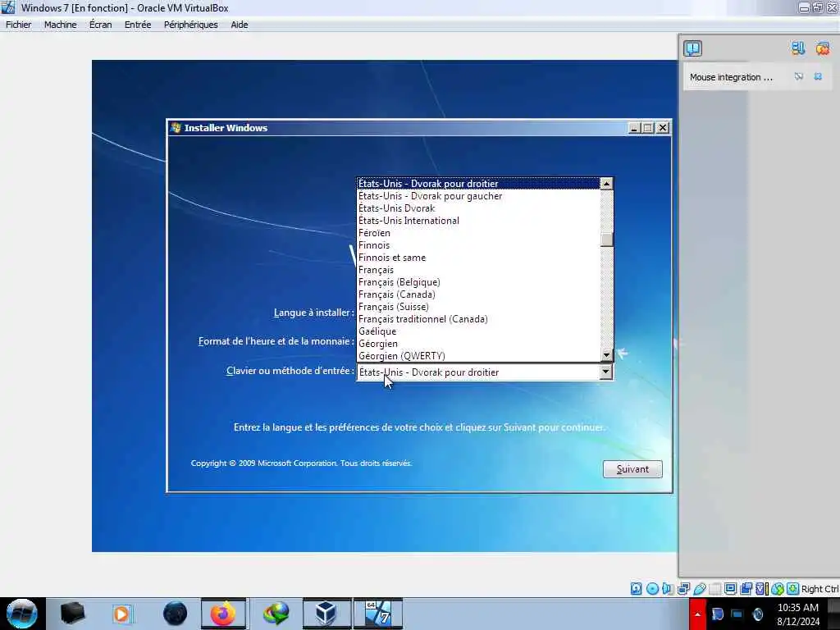Open the Entrée menu
Viewport: 840px width, 630px height.
(x=138, y=25)
